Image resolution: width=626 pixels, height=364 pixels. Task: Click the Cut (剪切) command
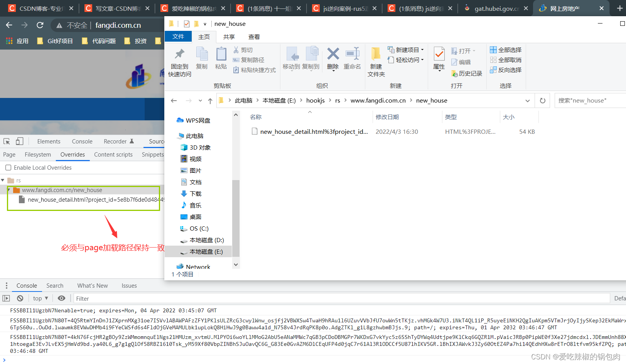tap(243, 50)
